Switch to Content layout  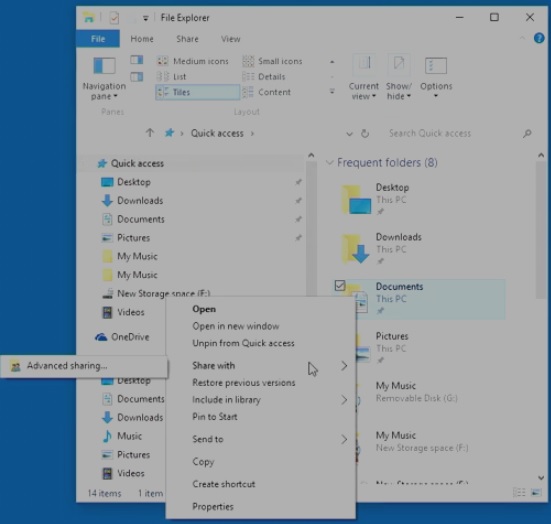click(x=267, y=92)
